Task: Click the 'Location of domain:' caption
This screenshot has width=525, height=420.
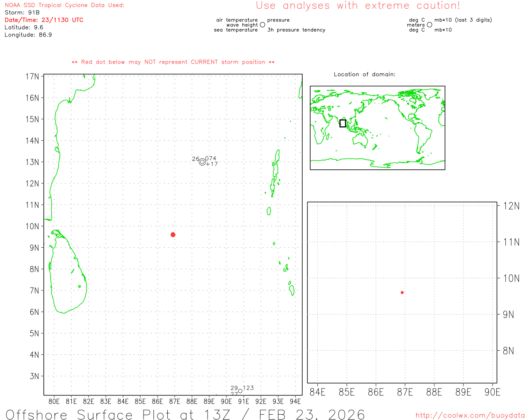Action: (364, 74)
